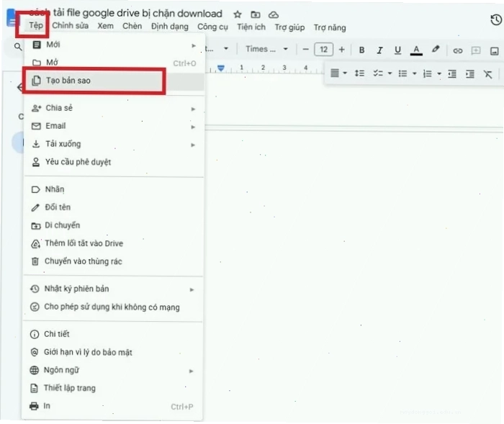Select Yêu cầu phê duyệt
The width and height of the screenshot is (504, 424).
click(x=114, y=162)
